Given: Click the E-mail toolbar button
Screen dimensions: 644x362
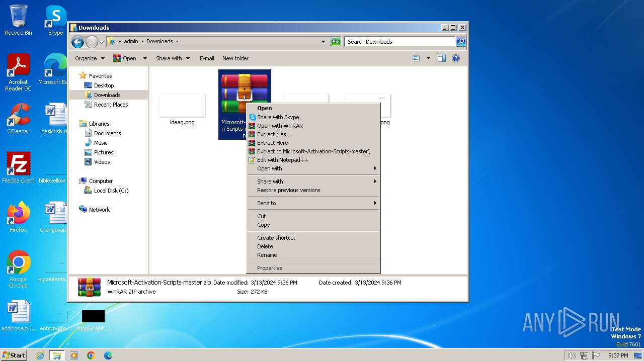Looking at the screenshot, I should click(x=207, y=58).
